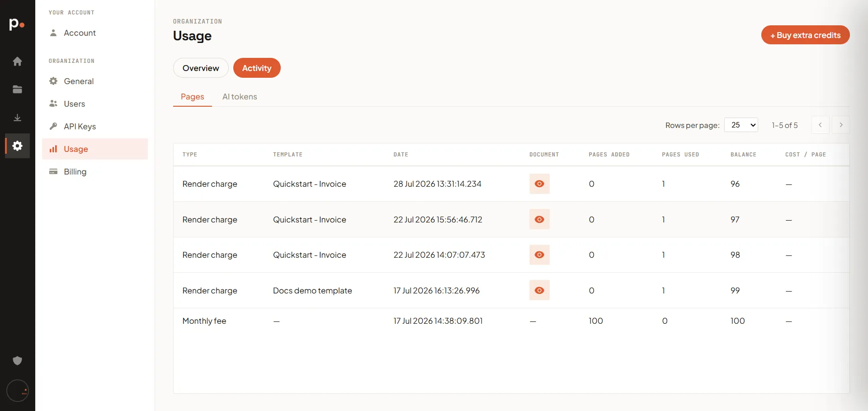Click the app logo in the sidebar
The height and width of the screenshot is (411, 868).
(17, 24)
